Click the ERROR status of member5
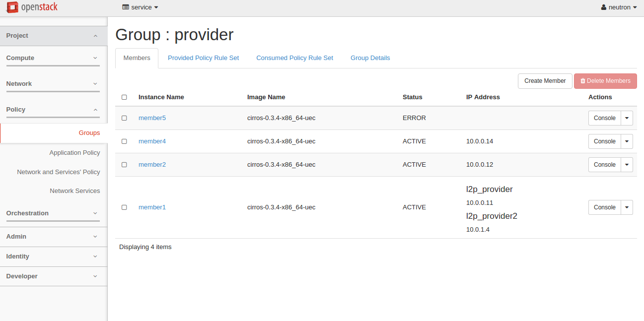The width and height of the screenshot is (644, 321). click(x=414, y=118)
